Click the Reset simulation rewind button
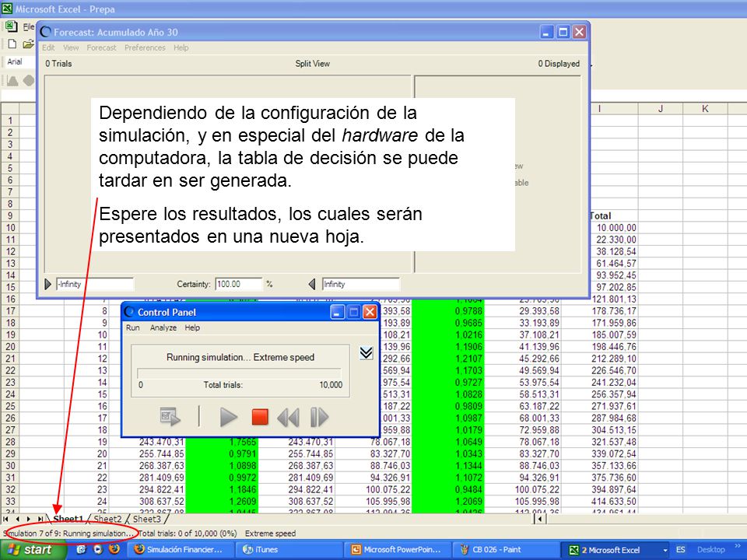Screen dimensions: 747x560 point(288,418)
